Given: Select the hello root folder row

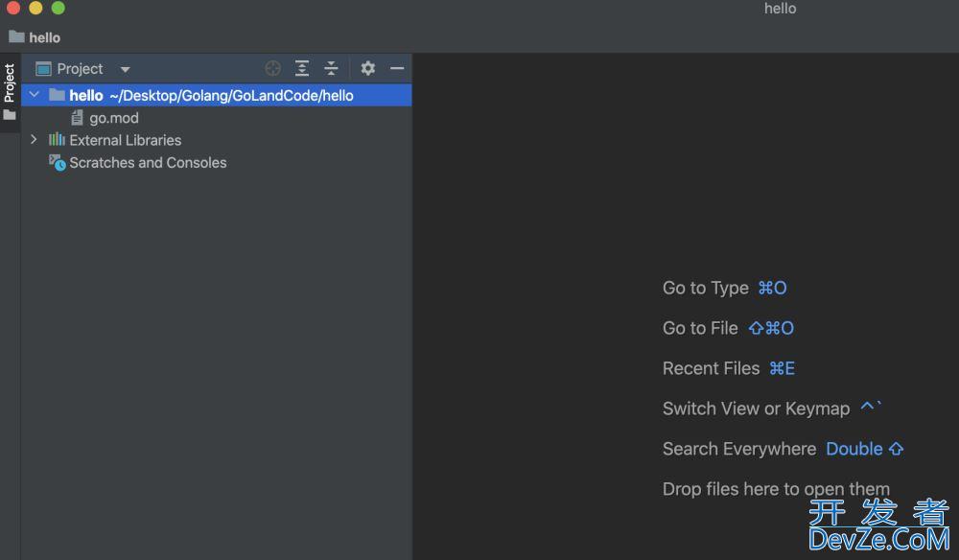Looking at the screenshot, I should pos(217,95).
